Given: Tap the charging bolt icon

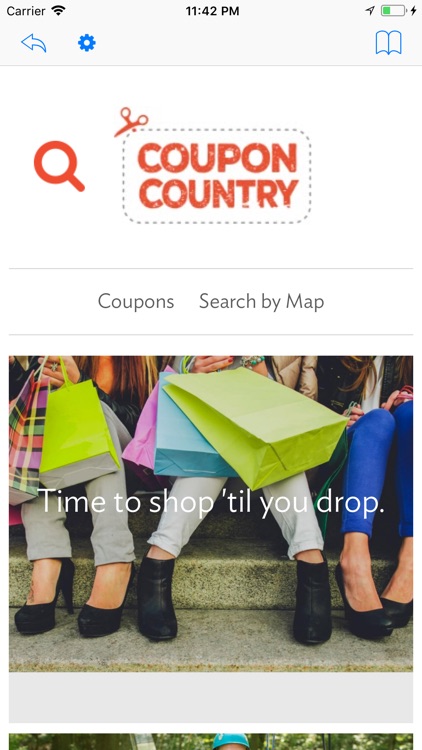Looking at the screenshot, I should coord(413,11).
